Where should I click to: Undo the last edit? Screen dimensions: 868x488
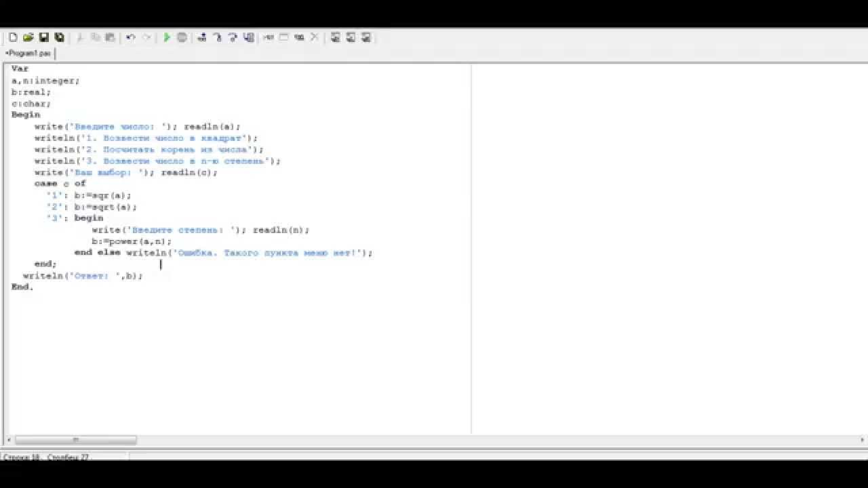(131, 37)
